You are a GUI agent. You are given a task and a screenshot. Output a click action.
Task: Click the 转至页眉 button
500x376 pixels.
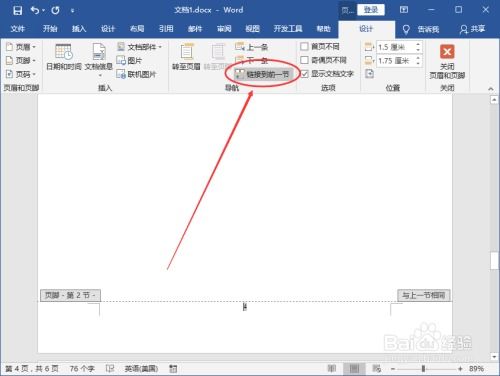pyautogui.click(x=186, y=57)
